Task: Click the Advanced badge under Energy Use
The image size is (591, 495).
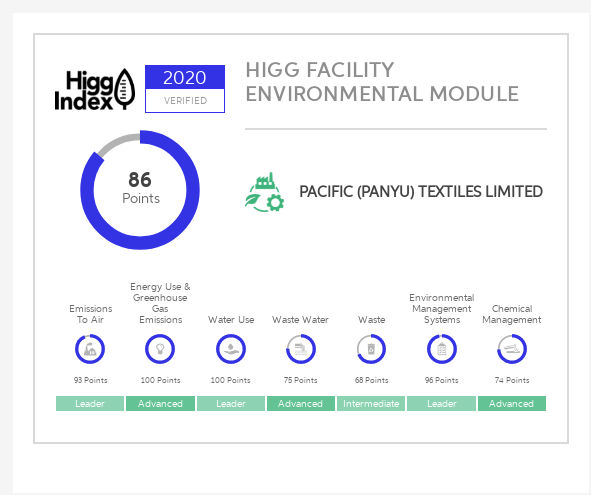Action: [160, 403]
